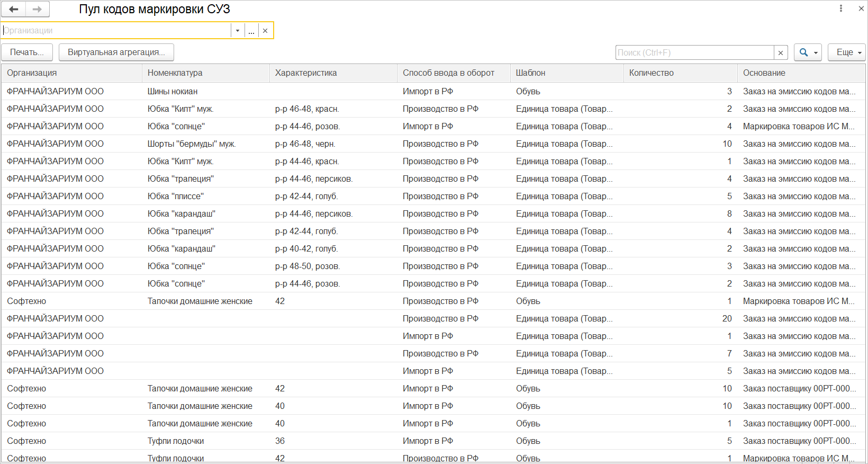
Task: Go back with the left arrow button
Action: (x=14, y=9)
